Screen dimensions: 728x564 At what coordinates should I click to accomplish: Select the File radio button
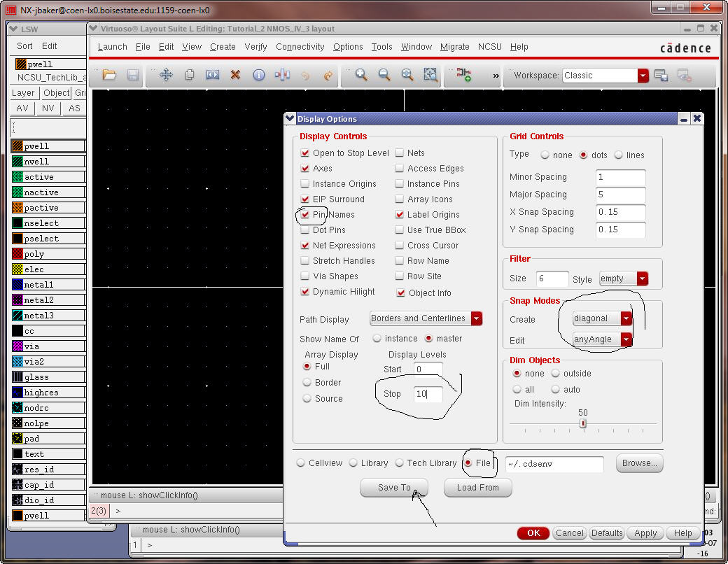(468, 463)
